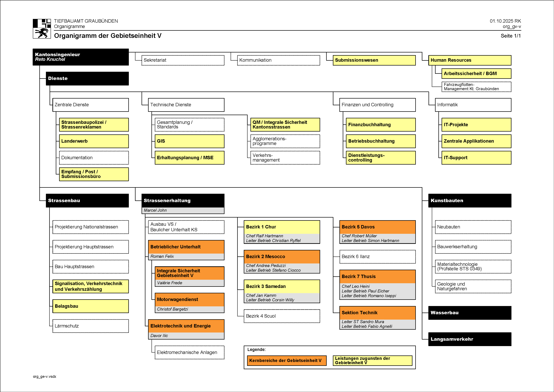Select the Kantonsingenieur Reto Knuchel box
The height and width of the screenshot is (392, 554).
coord(81,57)
